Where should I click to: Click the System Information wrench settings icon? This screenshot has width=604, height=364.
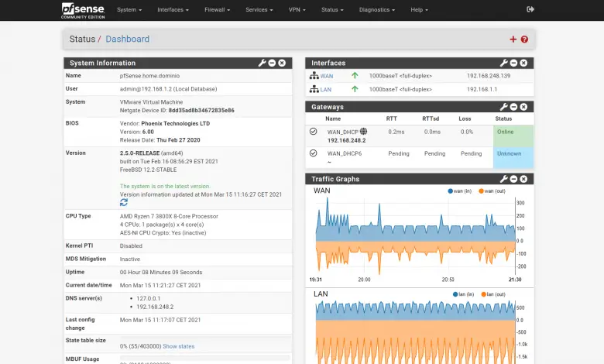coord(262,63)
